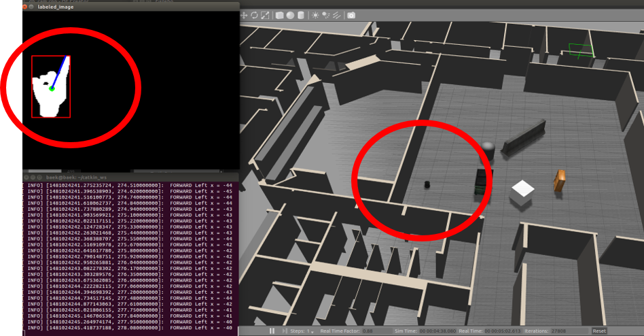Viewport: 644px width, 336px height.
Task: Open the Steps count dropdown
Action: point(310,331)
